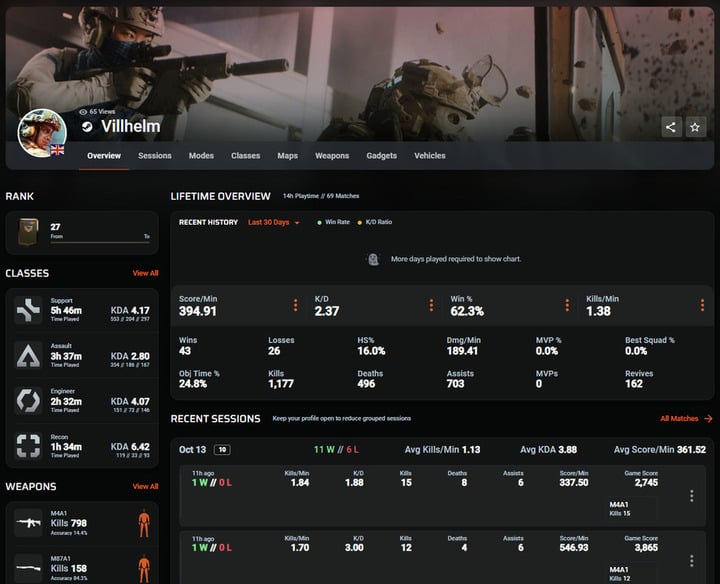This screenshot has width=720, height=584.
Task: Click the star favorite icon
Action: (x=695, y=127)
